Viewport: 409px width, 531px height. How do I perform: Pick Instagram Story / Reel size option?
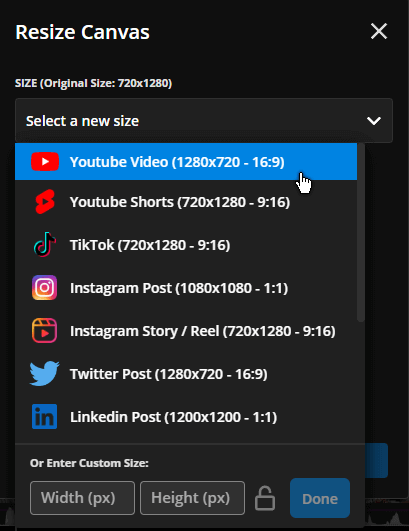pyautogui.click(x=186, y=331)
